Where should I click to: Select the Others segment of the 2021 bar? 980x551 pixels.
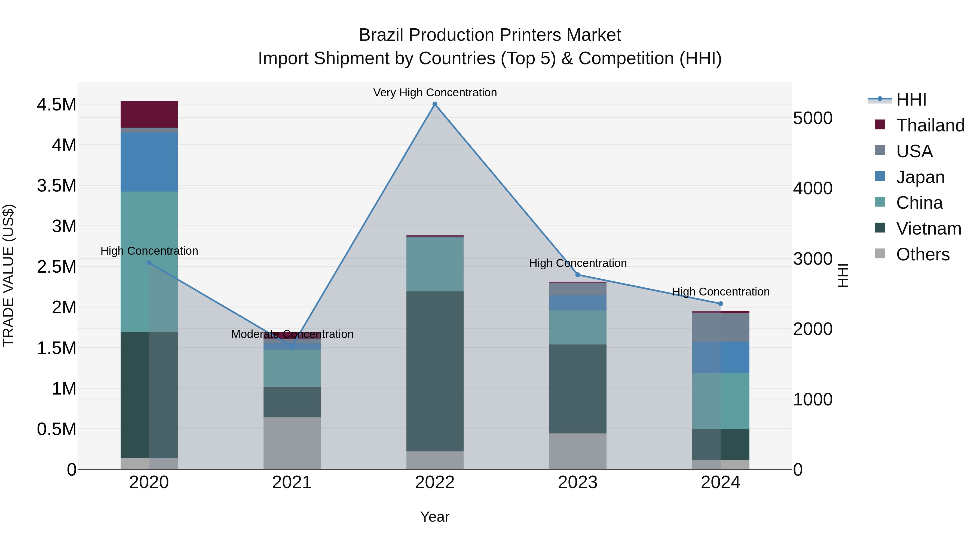(x=292, y=444)
